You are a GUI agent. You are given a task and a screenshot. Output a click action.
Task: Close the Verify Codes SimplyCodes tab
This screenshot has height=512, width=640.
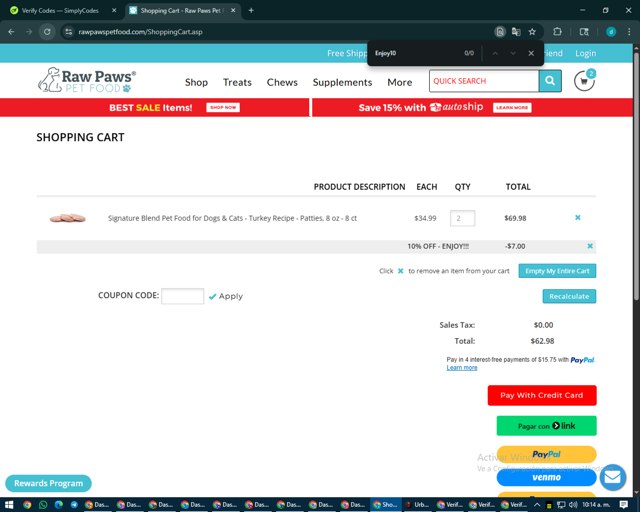point(114,10)
